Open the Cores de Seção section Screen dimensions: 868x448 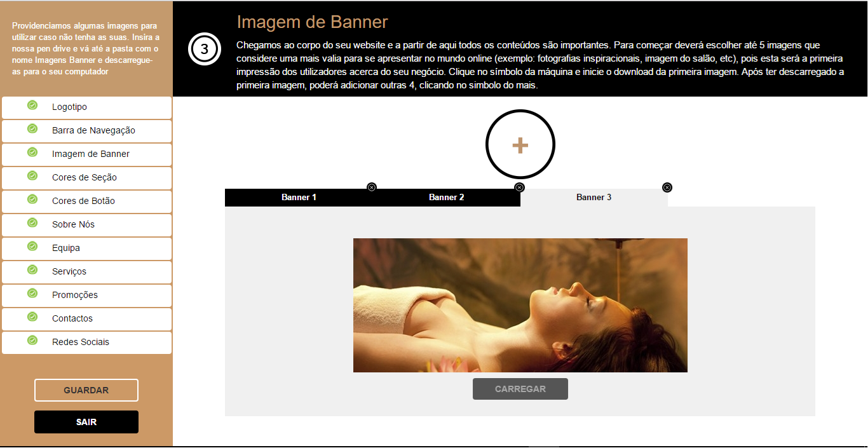point(87,178)
